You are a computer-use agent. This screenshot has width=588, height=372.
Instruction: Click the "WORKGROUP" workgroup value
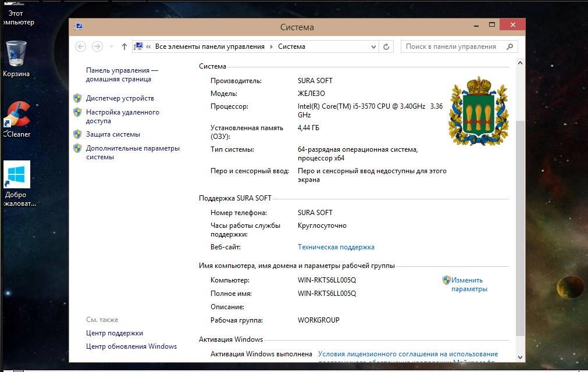point(318,320)
